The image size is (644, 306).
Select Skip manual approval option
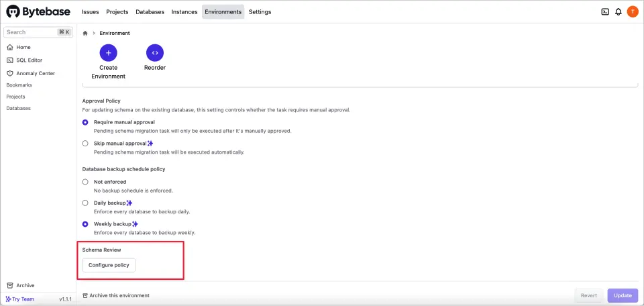pyautogui.click(x=85, y=143)
